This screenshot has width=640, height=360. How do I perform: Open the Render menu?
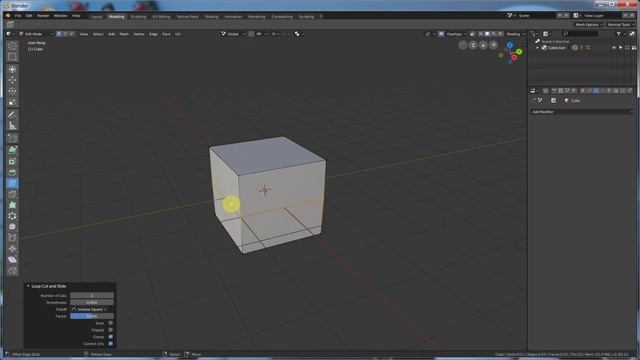pos(43,16)
